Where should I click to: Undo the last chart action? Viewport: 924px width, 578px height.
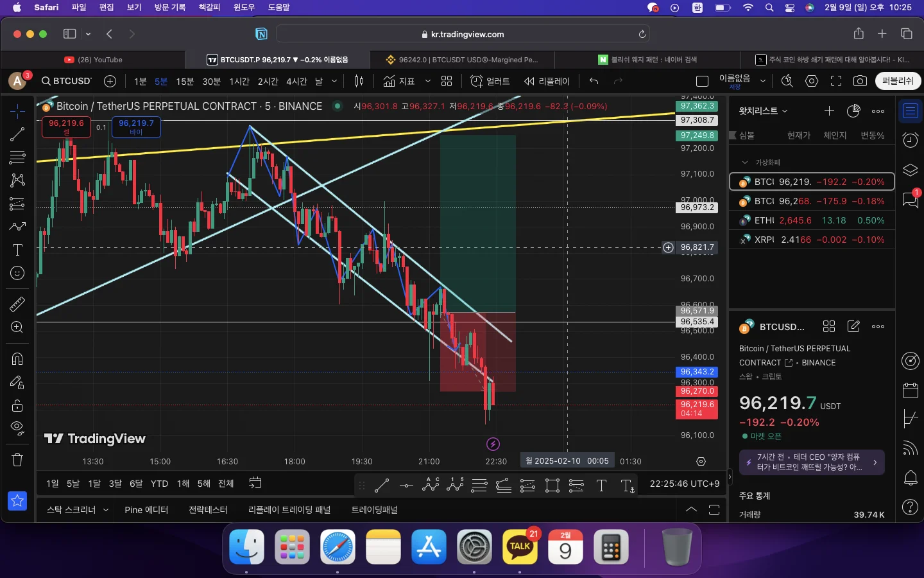(594, 81)
